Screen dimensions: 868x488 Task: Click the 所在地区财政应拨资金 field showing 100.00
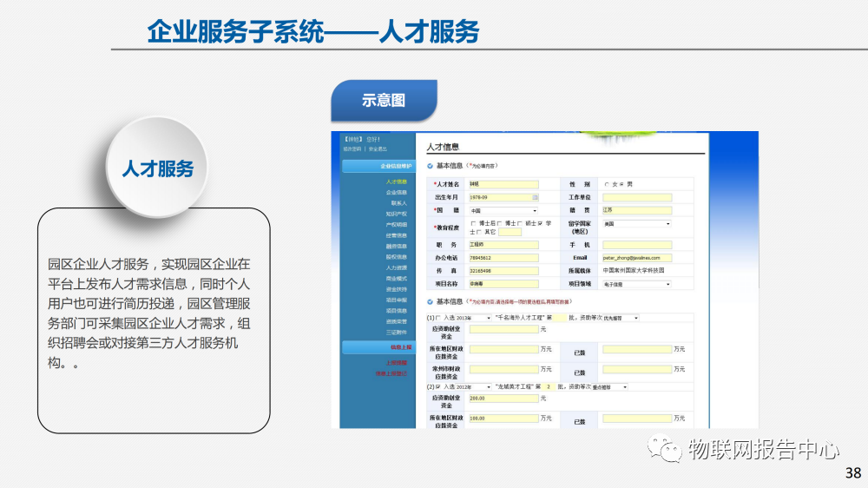(503, 419)
